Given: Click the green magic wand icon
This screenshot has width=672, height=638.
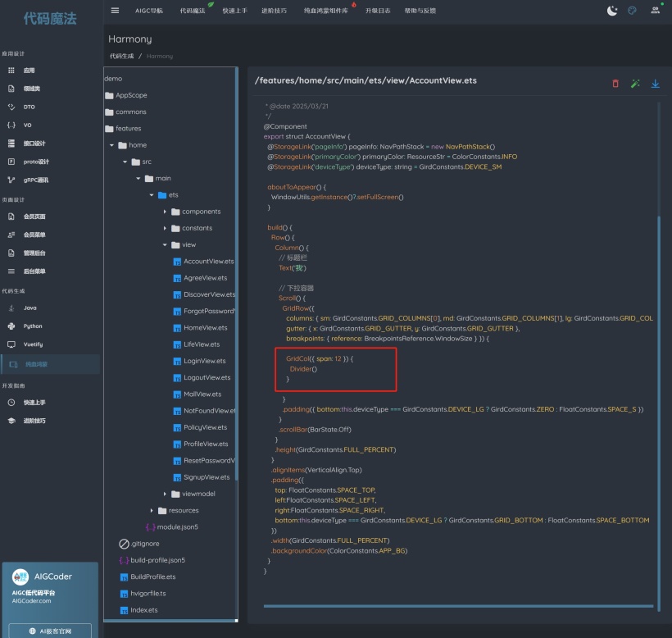Looking at the screenshot, I should click(635, 84).
